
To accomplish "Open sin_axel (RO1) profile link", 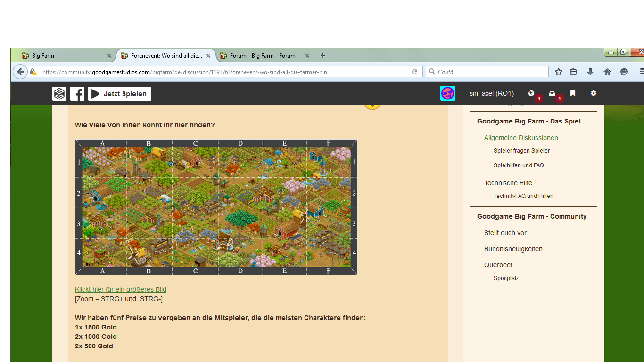I will [x=492, y=93].
